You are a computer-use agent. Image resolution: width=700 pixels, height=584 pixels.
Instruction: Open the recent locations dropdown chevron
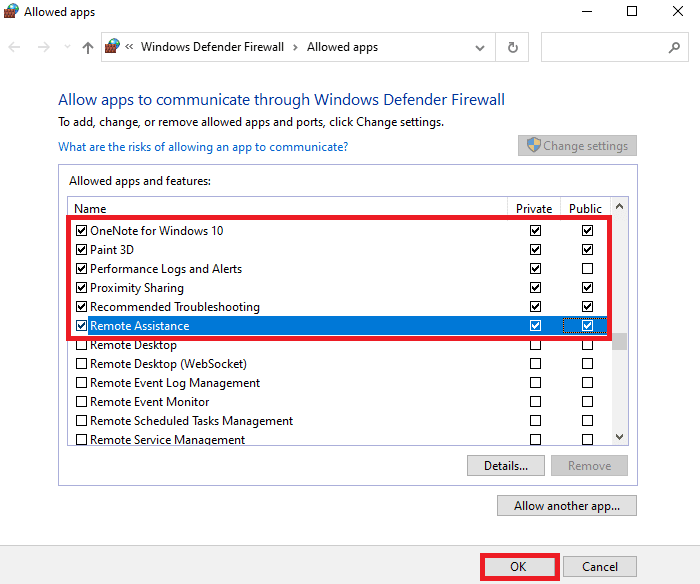tap(67, 47)
